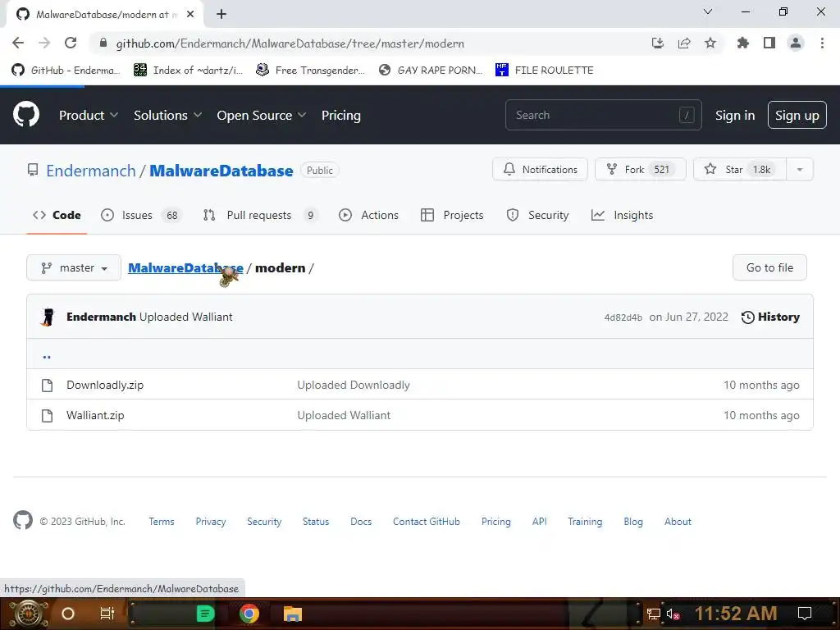This screenshot has width=840, height=630.
Task: Open the Endermanch user profile link
Action: click(x=90, y=171)
